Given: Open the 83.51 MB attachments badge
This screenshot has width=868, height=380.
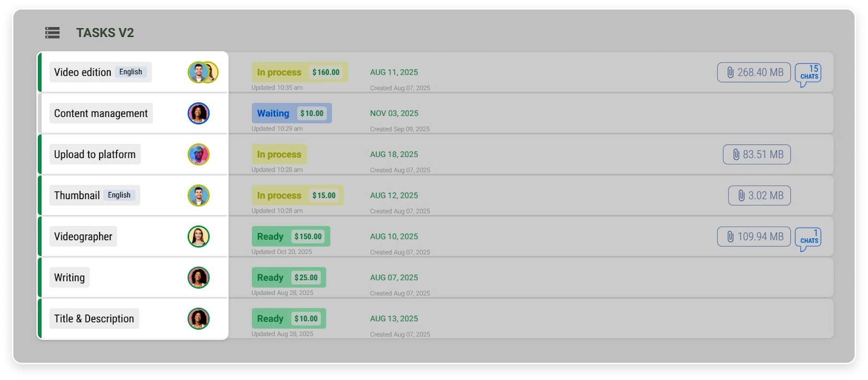Looking at the screenshot, I should point(756,155).
